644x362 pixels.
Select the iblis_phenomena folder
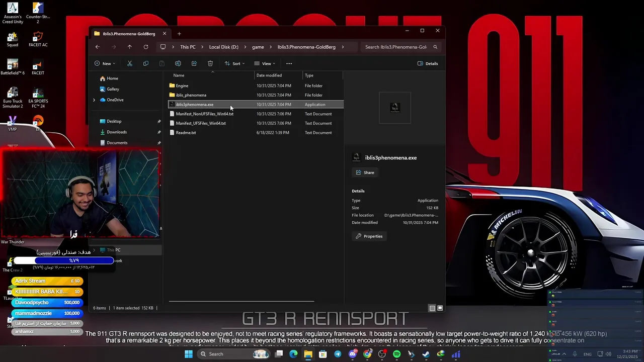256,95
